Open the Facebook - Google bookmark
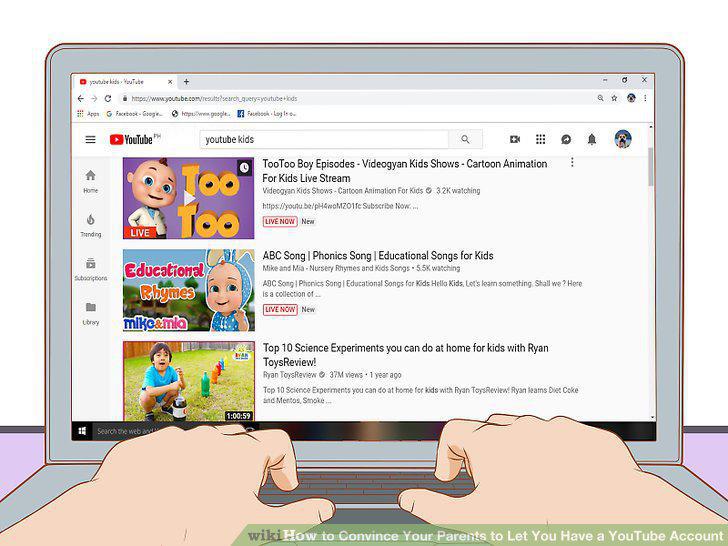 coord(134,113)
